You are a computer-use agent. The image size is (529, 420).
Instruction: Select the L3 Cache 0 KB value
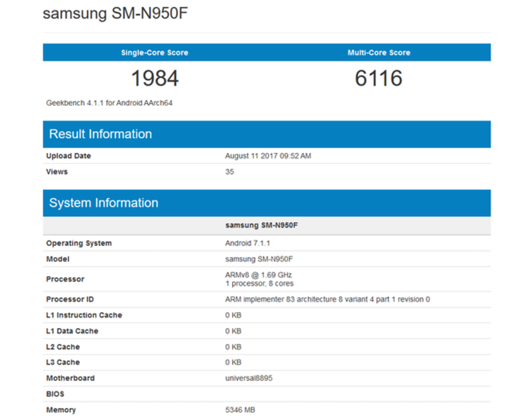(233, 362)
